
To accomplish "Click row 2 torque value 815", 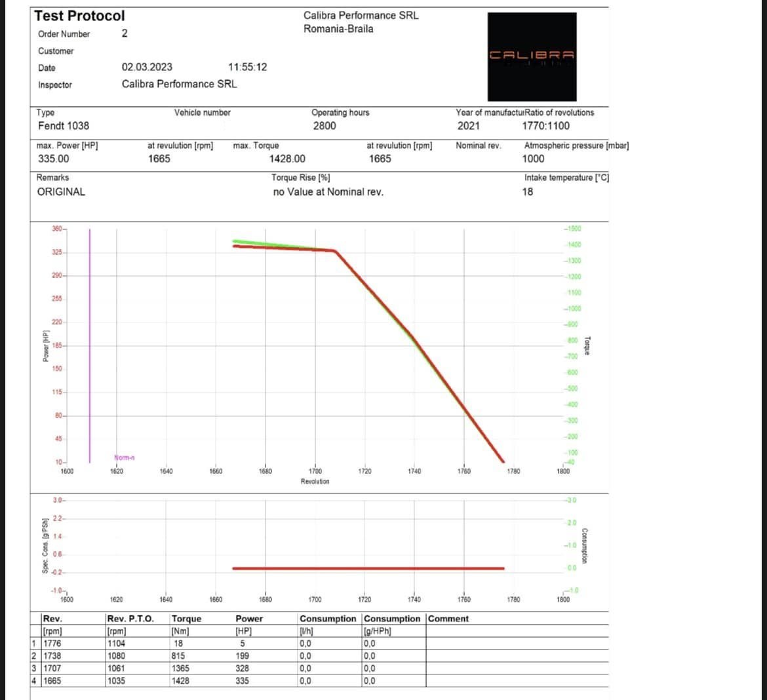I will 178,655.
